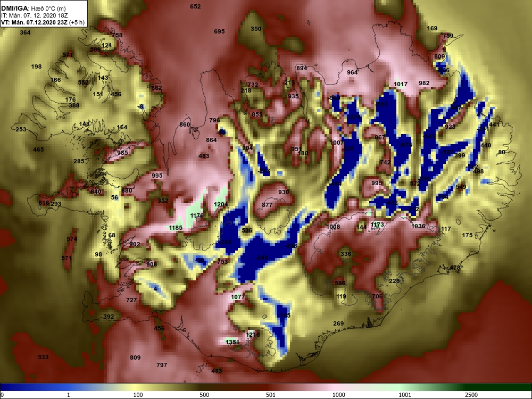Click the map value '1077'
This screenshot has height=399, width=532.
click(238, 297)
